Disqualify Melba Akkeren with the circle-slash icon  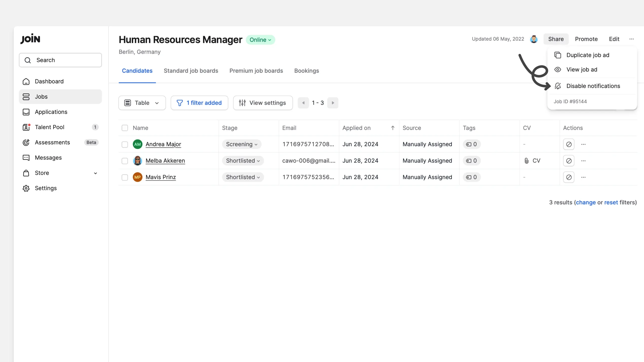point(569,161)
